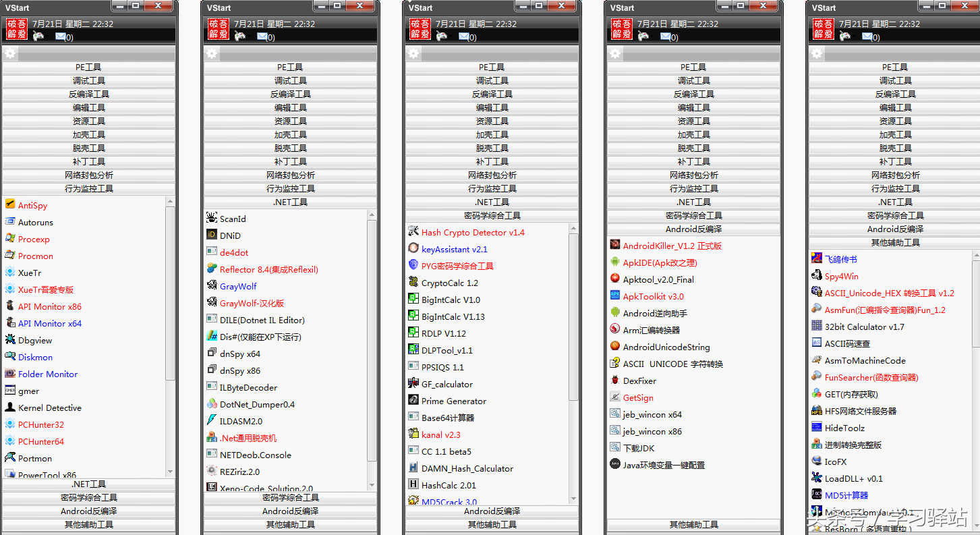
Task: Expand Android反编译 at bottom of the ScanId window
Action: coord(290,511)
